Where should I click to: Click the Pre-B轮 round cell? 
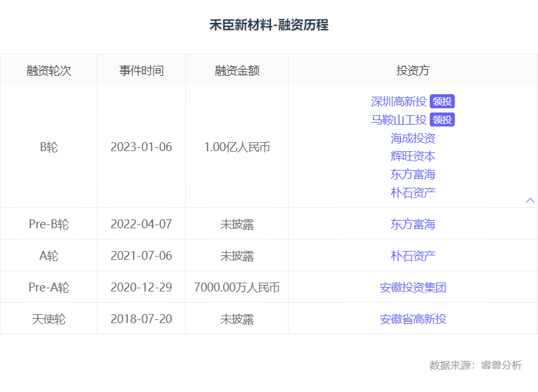[x=49, y=224]
